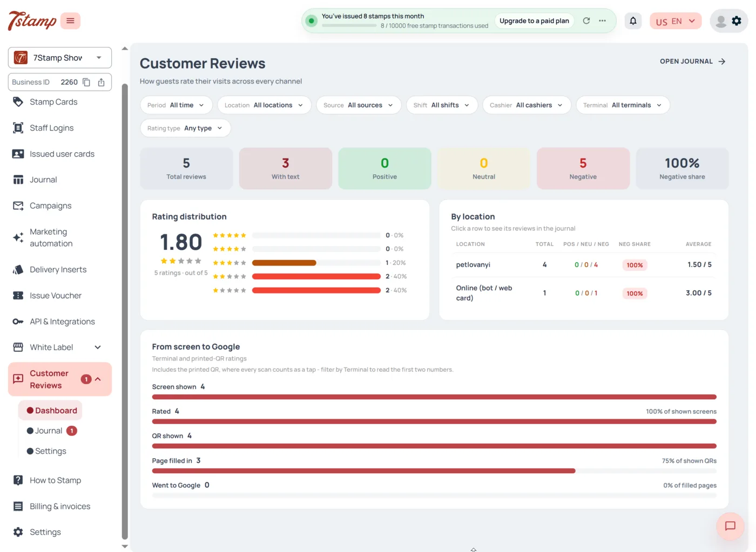Expand the White Label submenu chevron
The image size is (756, 552).
coord(98,347)
